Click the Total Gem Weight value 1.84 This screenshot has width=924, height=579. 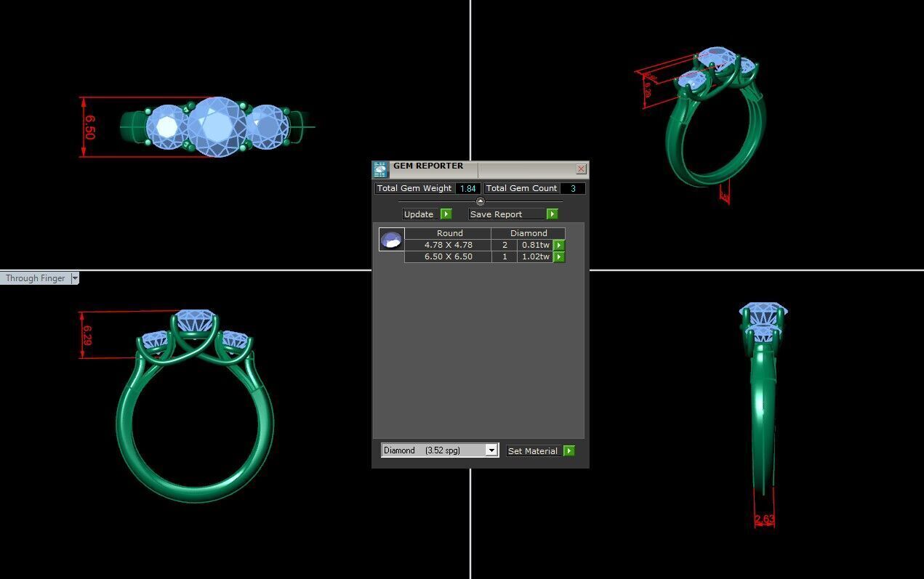click(x=468, y=188)
